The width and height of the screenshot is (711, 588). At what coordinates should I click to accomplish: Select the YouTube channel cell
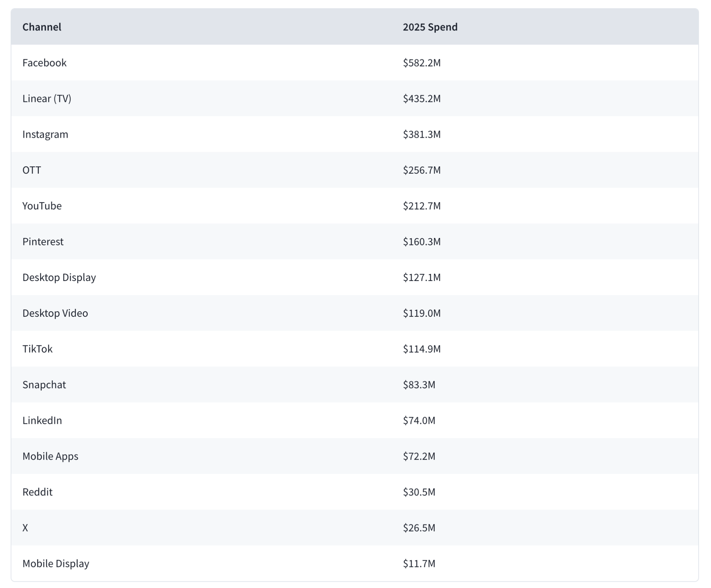click(x=42, y=206)
